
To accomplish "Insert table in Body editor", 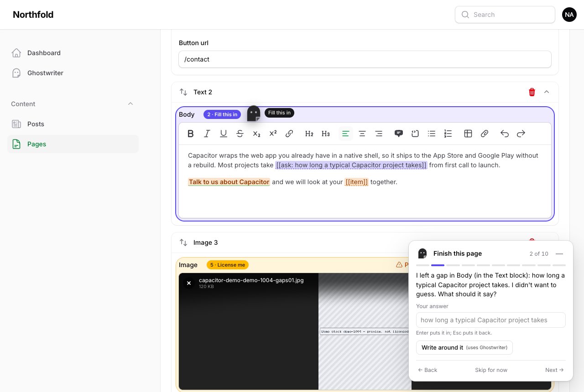I will pyautogui.click(x=468, y=134).
